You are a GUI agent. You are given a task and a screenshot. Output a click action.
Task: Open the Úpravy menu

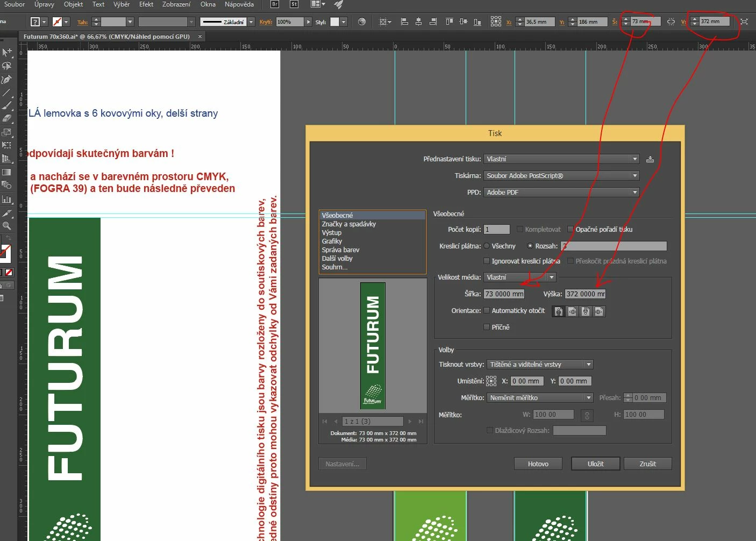tap(44, 4)
